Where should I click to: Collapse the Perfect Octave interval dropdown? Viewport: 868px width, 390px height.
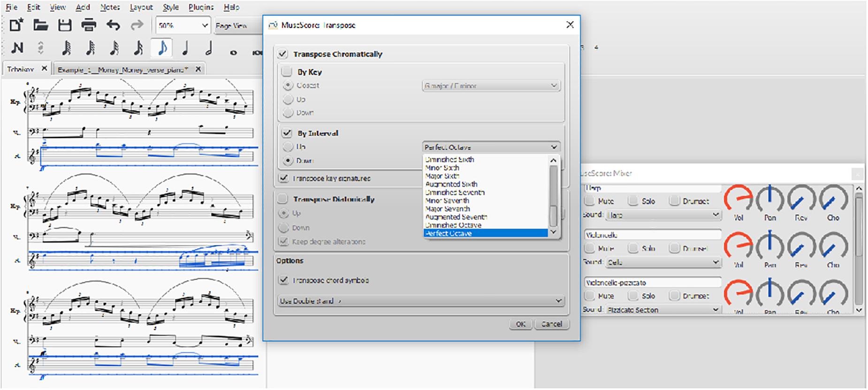[491, 147]
